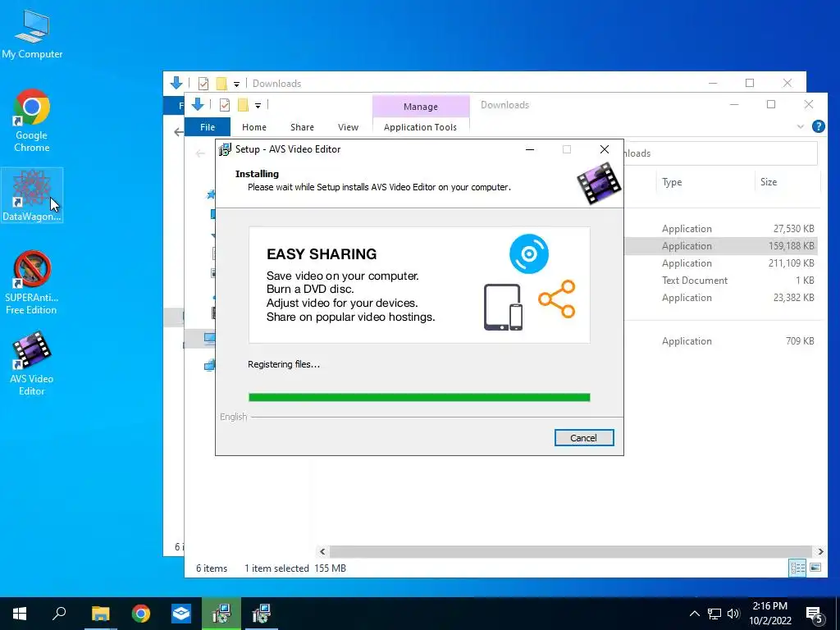Screen dimensions: 840x630
Task: Open taskbar Search magnifier
Action: click(x=59, y=614)
